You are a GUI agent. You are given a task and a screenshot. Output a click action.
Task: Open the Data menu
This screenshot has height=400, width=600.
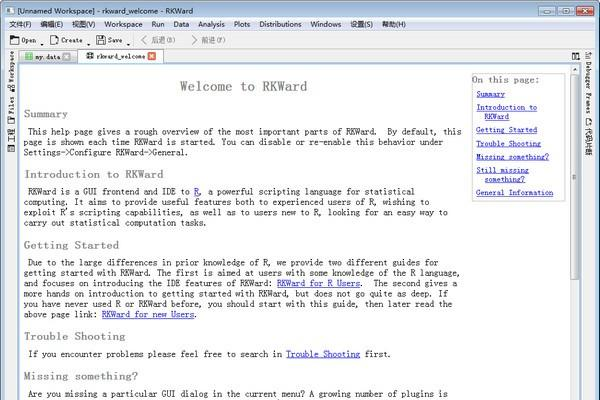(x=181, y=24)
